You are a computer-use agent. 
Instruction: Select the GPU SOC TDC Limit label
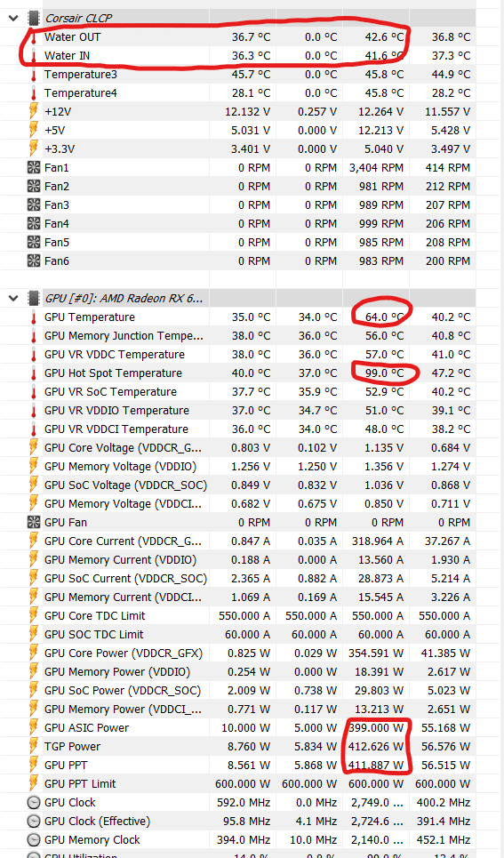[x=94, y=634]
